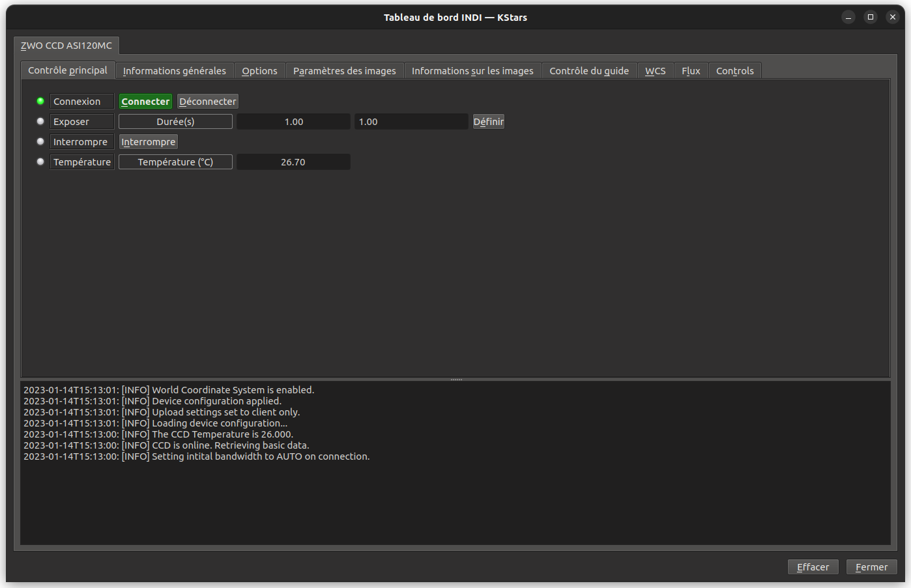Select the ZWO CCD ASI120MC device tab
The image size is (911, 588).
pyautogui.click(x=66, y=46)
